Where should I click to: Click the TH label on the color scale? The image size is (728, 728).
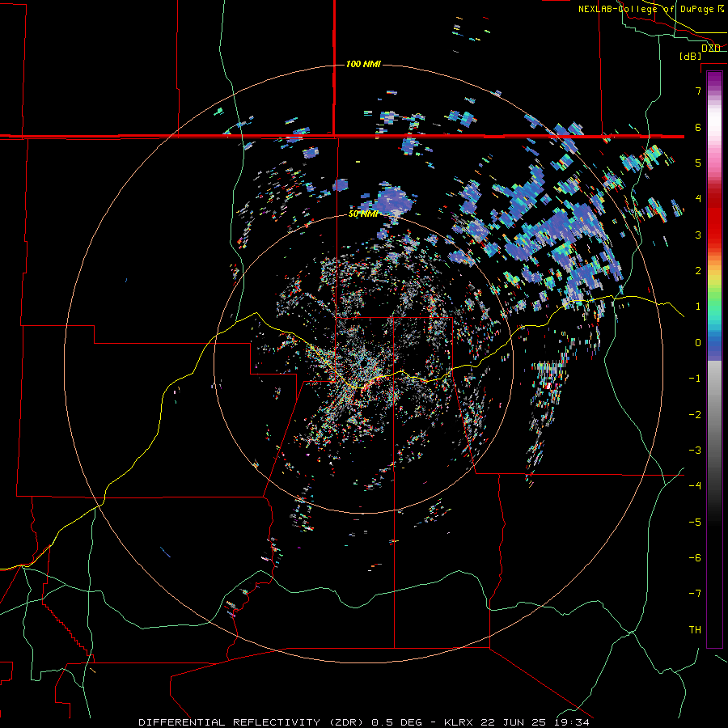695,629
